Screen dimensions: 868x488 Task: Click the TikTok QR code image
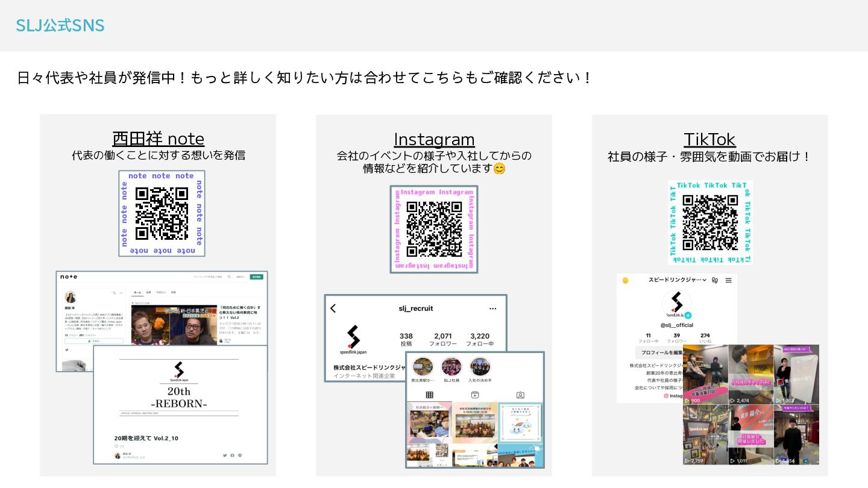[710, 222]
